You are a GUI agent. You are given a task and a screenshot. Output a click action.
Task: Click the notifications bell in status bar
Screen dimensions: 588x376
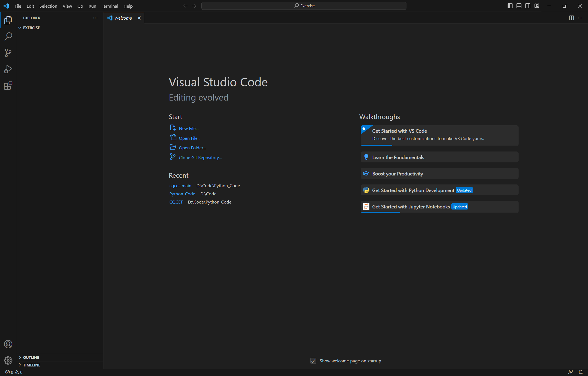click(x=580, y=372)
